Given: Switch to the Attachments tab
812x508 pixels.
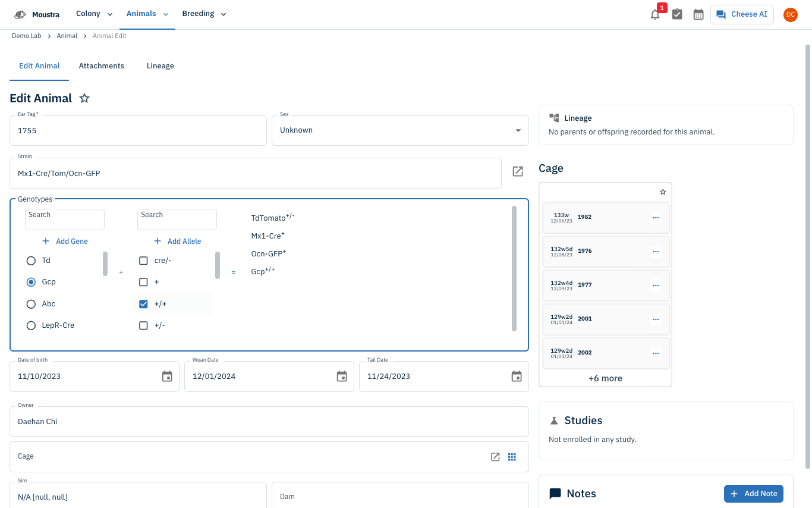Looking at the screenshot, I should 102,66.
